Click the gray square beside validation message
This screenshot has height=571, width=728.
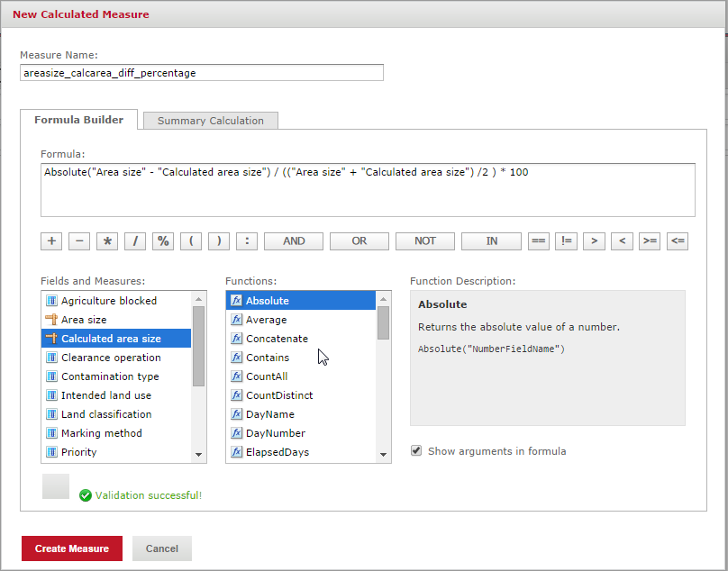point(56,486)
